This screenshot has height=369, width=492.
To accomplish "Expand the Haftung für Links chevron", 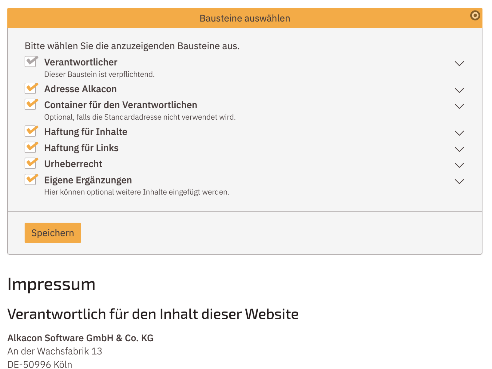I will 459,149.
